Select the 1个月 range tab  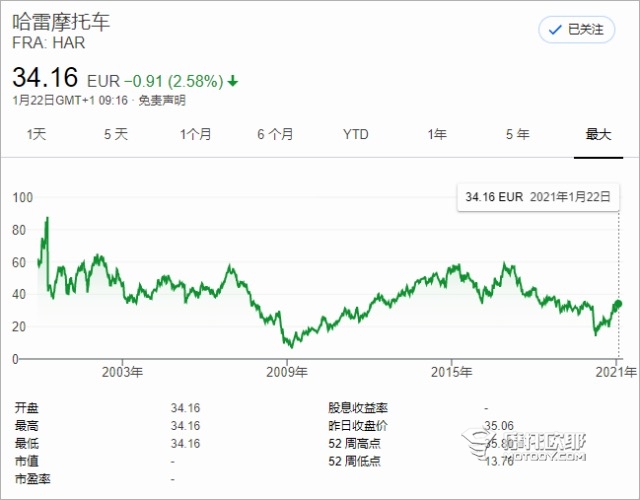click(x=196, y=134)
